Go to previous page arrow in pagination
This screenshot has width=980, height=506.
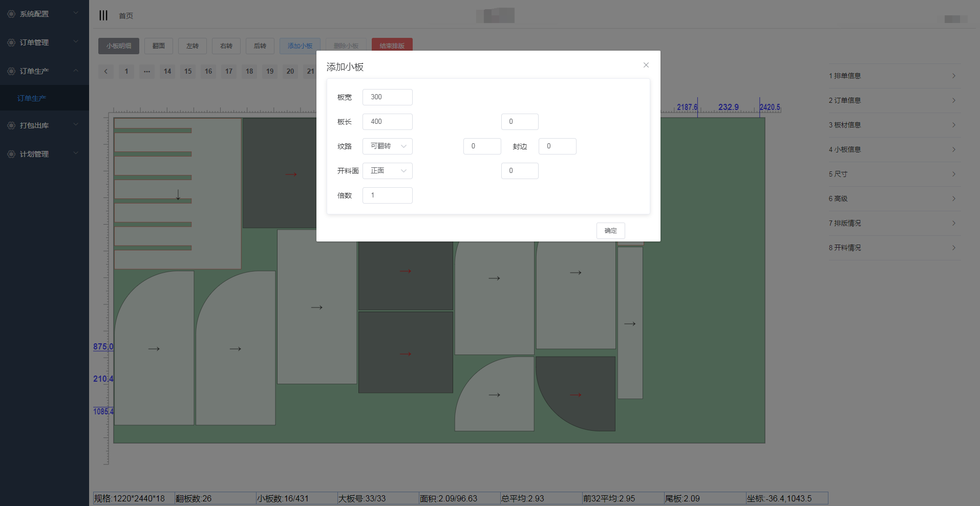(106, 71)
